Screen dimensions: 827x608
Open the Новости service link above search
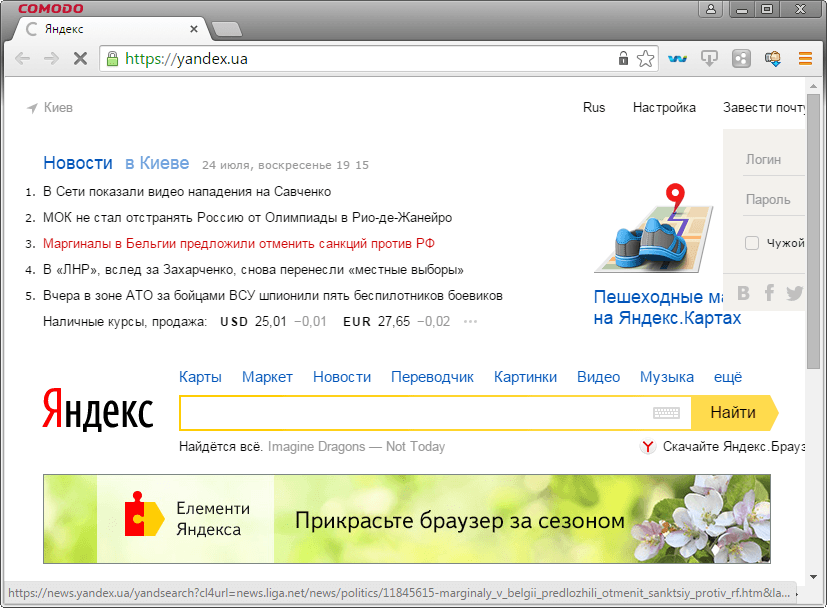(342, 377)
